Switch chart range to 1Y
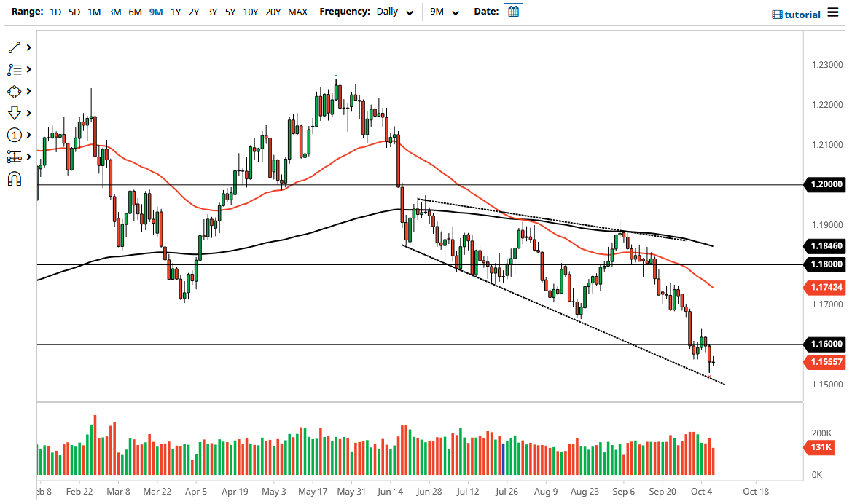Screen dimensions: 852x504 click(174, 12)
